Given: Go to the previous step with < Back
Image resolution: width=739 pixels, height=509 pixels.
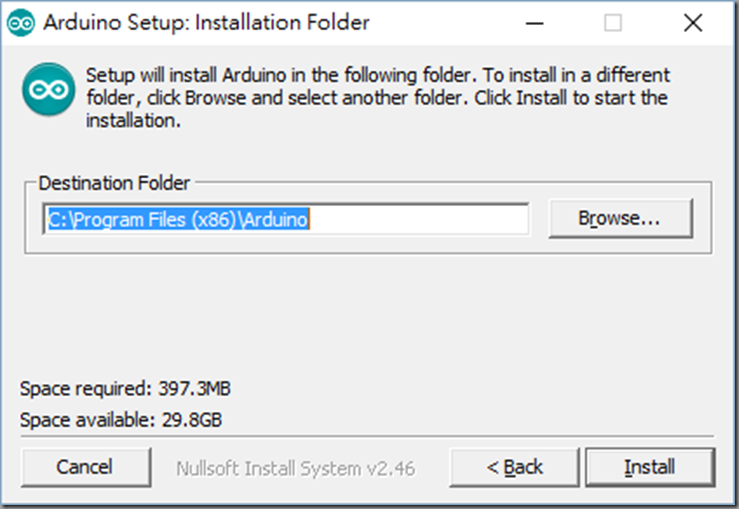Looking at the screenshot, I should coord(514,467).
